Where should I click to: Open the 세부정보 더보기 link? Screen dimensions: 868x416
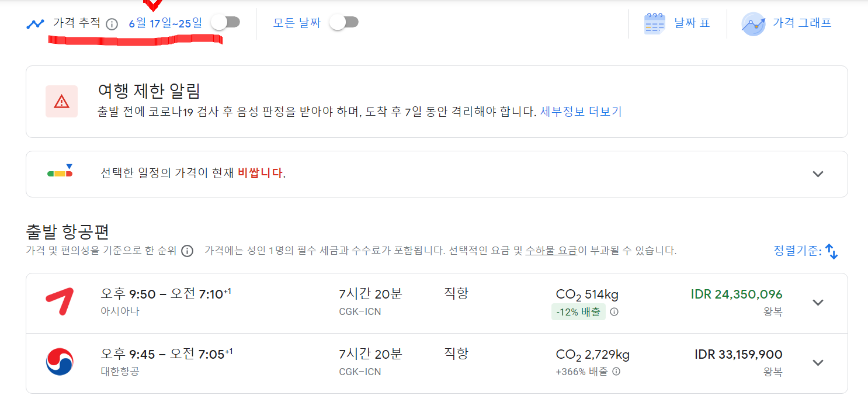pyautogui.click(x=581, y=112)
